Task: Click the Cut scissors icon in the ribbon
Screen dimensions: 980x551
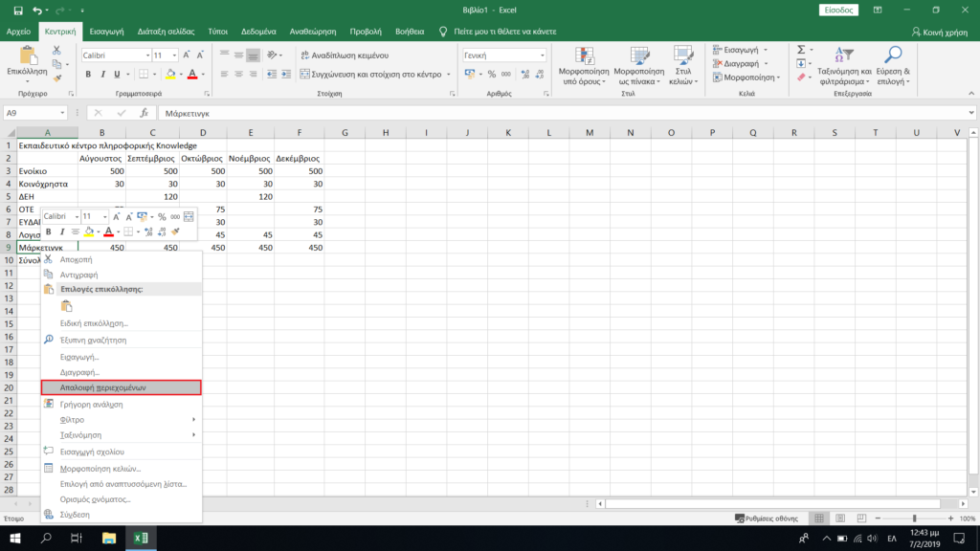Action: click(x=56, y=50)
